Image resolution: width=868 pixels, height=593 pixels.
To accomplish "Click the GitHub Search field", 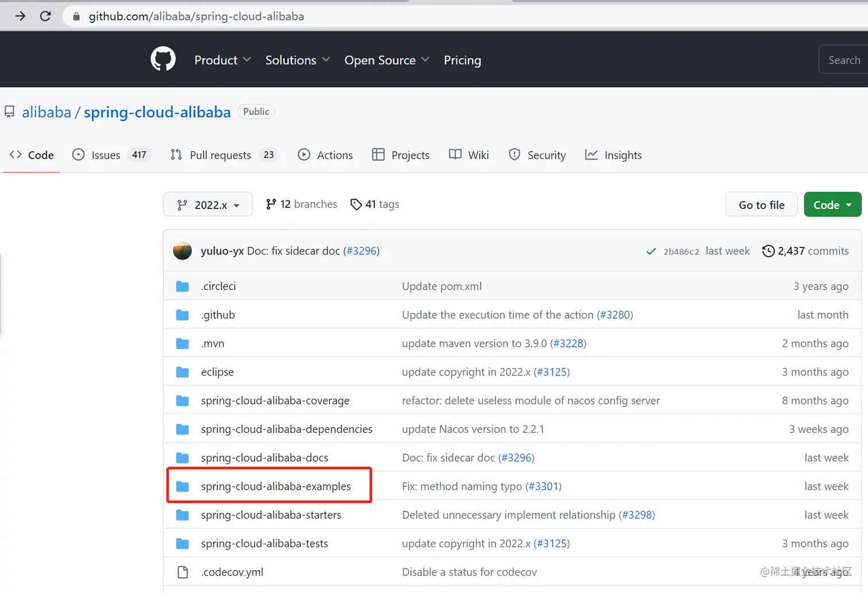I will tap(843, 60).
